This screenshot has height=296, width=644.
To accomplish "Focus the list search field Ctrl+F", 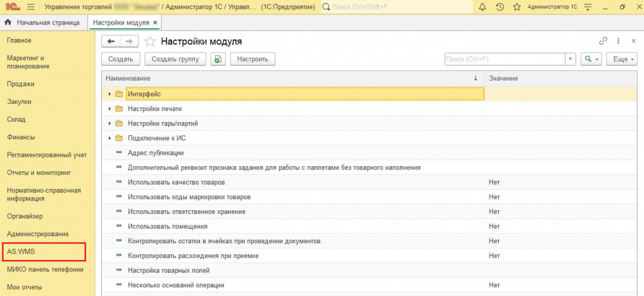I will (x=505, y=59).
